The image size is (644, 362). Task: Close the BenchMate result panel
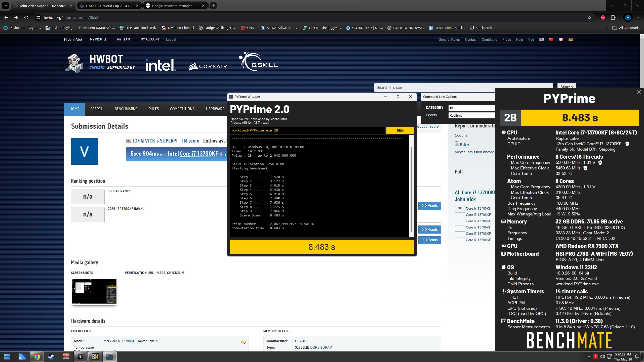pyautogui.click(x=639, y=92)
